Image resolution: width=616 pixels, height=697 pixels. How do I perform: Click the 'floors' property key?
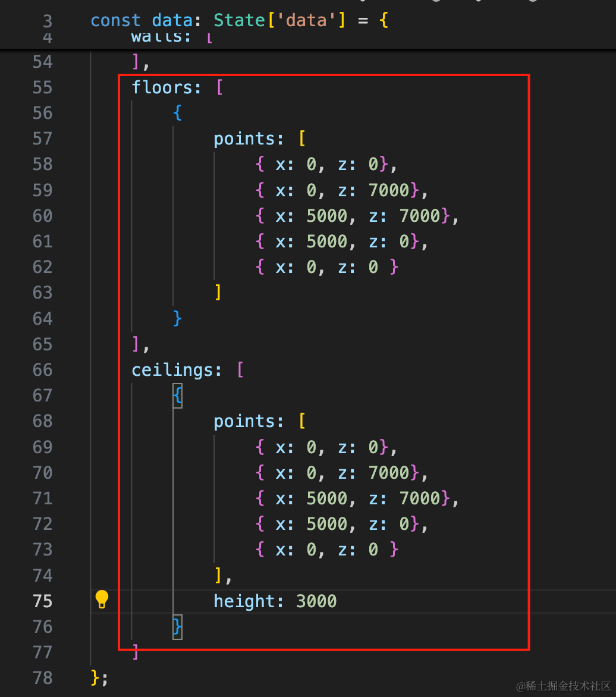point(162,87)
